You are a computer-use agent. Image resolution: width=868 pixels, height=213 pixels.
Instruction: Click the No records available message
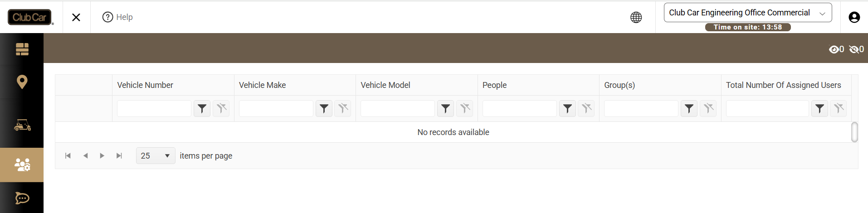point(453,132)
